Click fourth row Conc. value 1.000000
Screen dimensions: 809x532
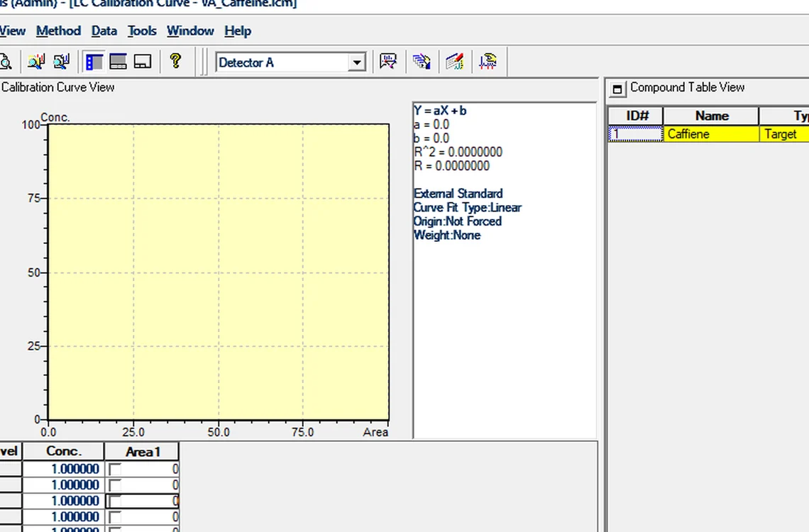pos(63,517)
